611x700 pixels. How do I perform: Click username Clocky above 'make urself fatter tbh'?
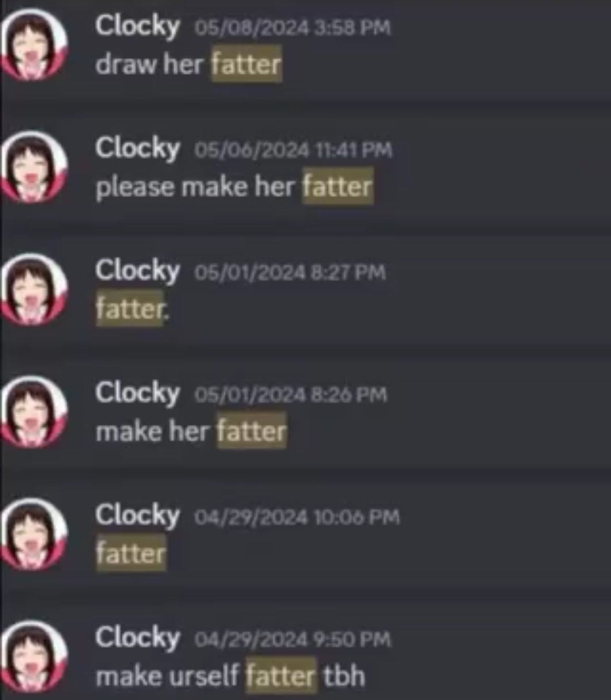[x=137, y=638]
